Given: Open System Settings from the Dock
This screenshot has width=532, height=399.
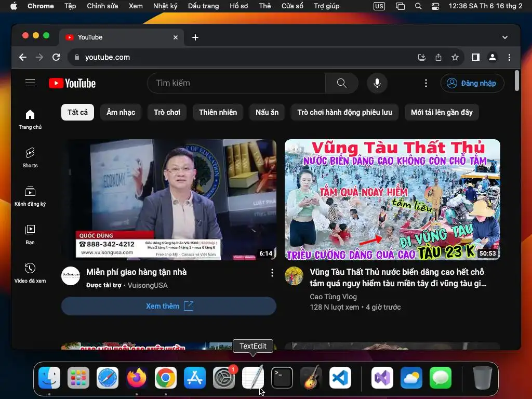Looking at the screenshot, I should click(223, 377).
